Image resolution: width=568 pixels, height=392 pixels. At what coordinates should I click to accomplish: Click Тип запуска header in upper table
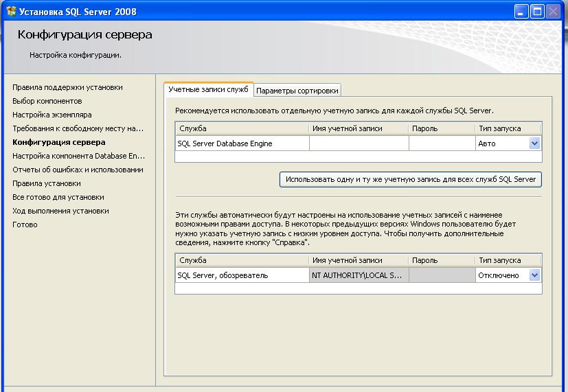(508, 128)
